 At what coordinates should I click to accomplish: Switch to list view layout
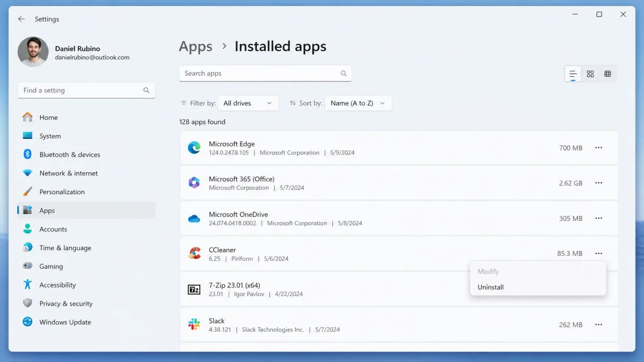(x=573, y=74)
